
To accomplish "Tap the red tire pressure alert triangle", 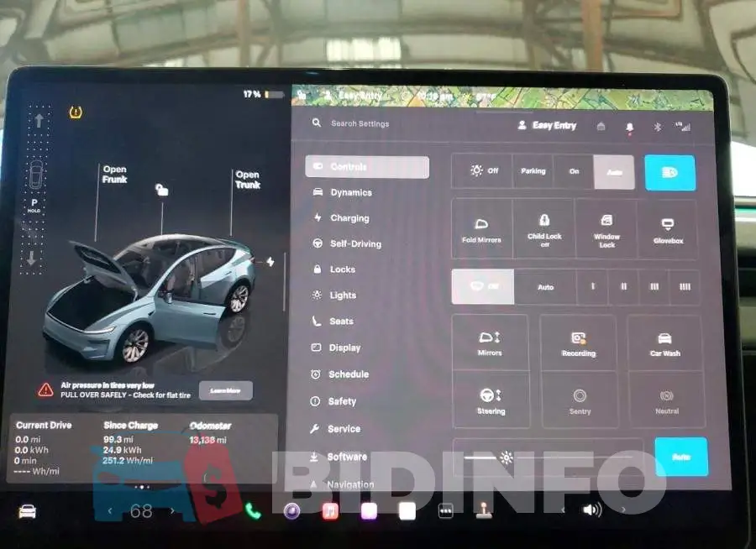I will (45, 390).
